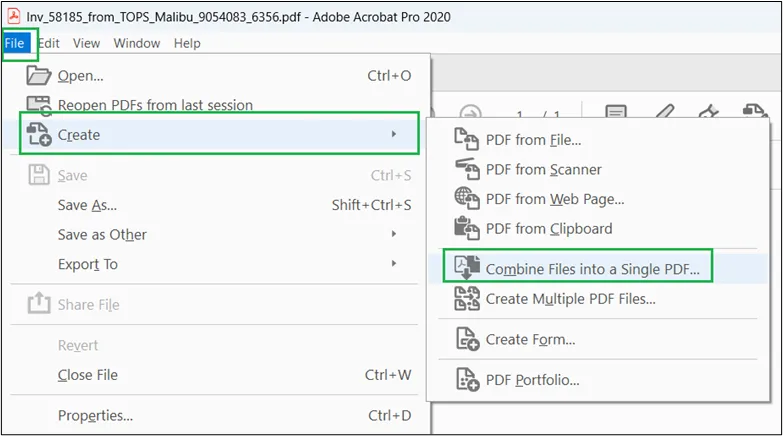Open the File menu
783x436 pixels.
[x=16, y=43]
